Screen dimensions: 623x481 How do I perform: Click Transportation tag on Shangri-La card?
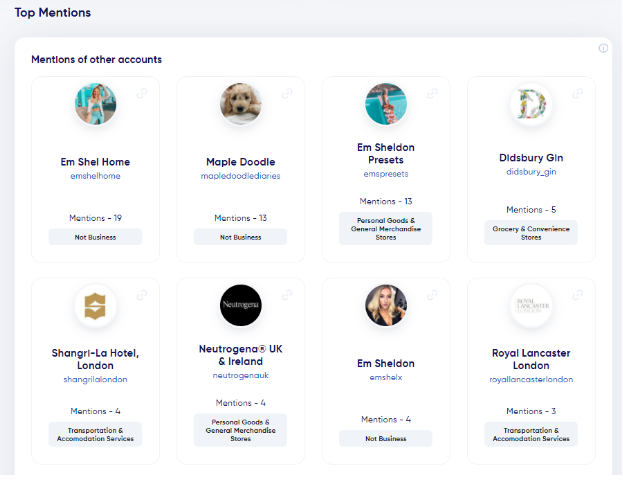click(x=95, y=435)
